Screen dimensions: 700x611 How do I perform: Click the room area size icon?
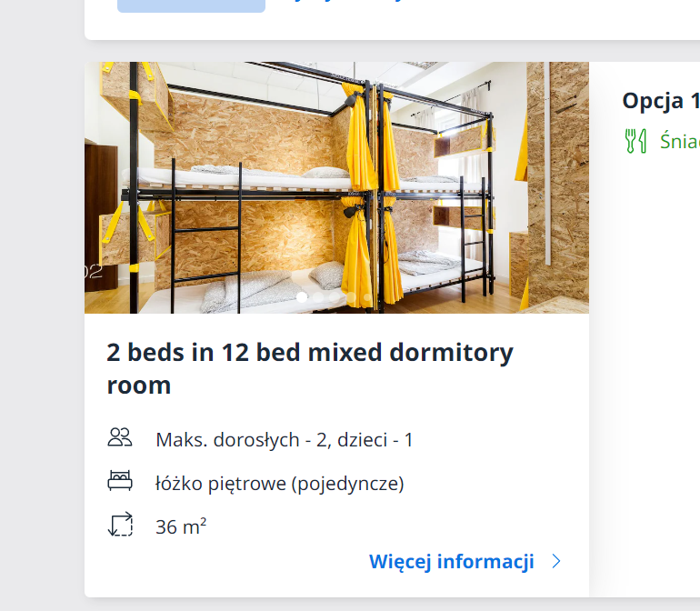pyautogui.click(x=121, y=524)
